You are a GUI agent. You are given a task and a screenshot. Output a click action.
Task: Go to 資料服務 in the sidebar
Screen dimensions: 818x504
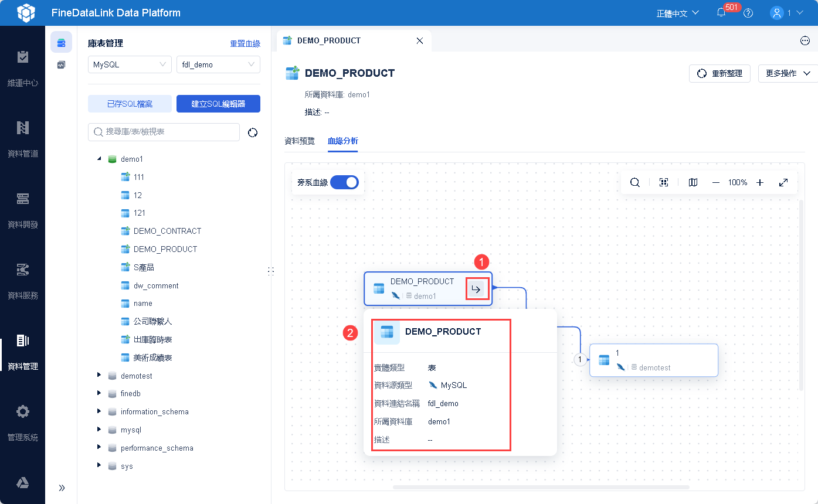point(23,281)
